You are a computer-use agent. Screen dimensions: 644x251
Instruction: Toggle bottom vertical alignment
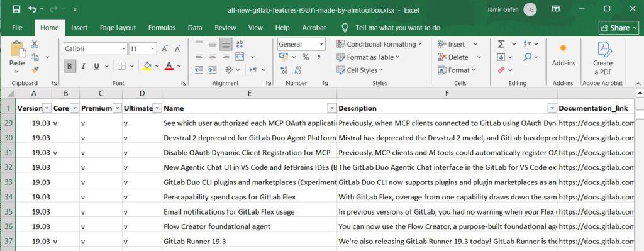coord(226,44)
